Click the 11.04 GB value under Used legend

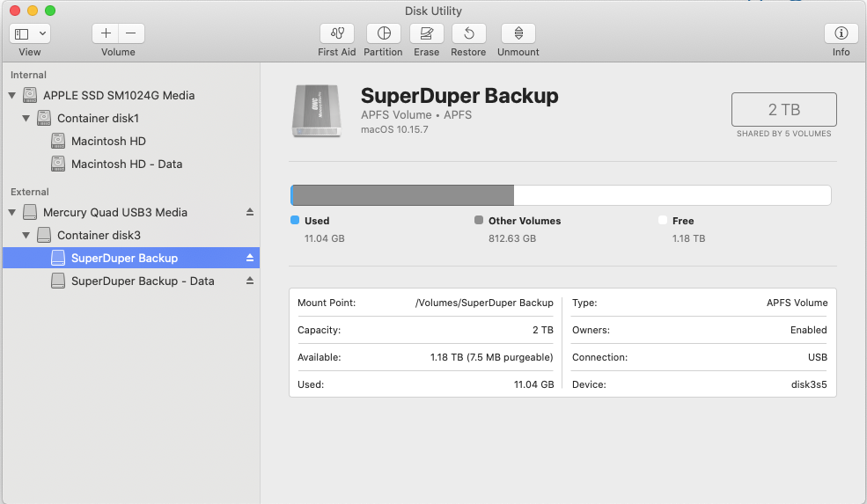[324, 238]
